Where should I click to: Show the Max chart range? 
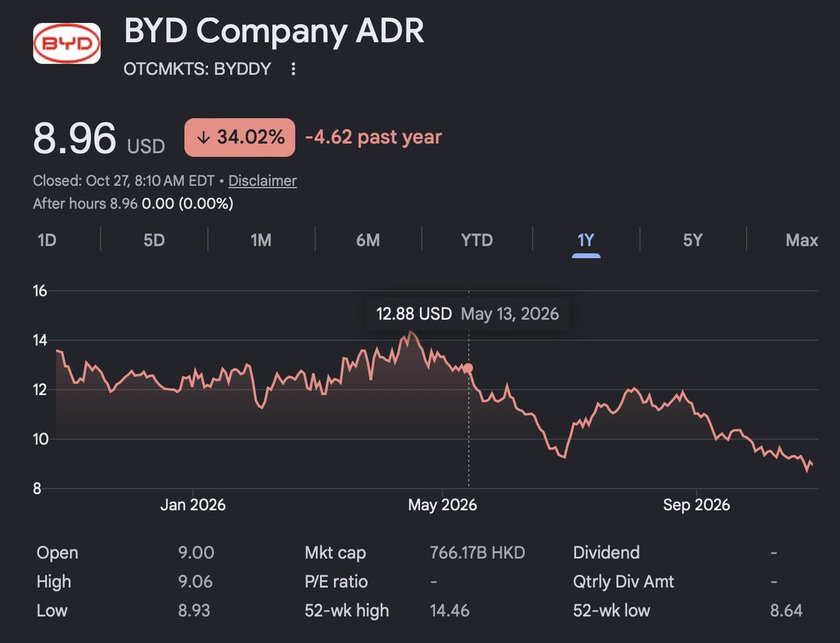(x=801, y=240)
